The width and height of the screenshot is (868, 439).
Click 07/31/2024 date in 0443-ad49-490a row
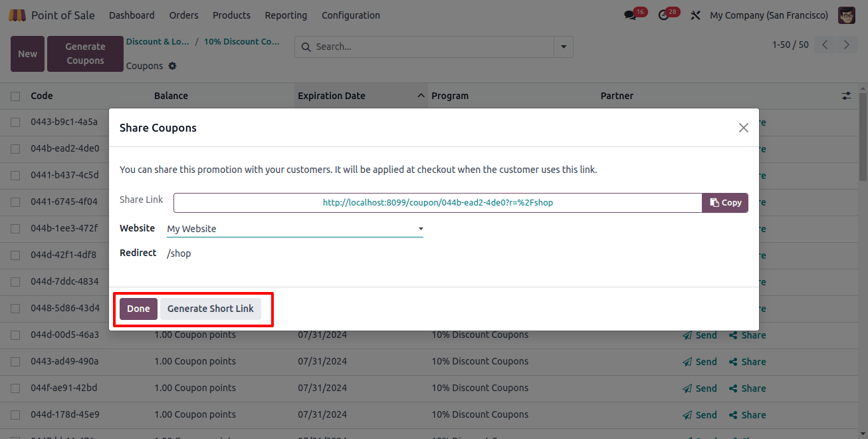322,361
